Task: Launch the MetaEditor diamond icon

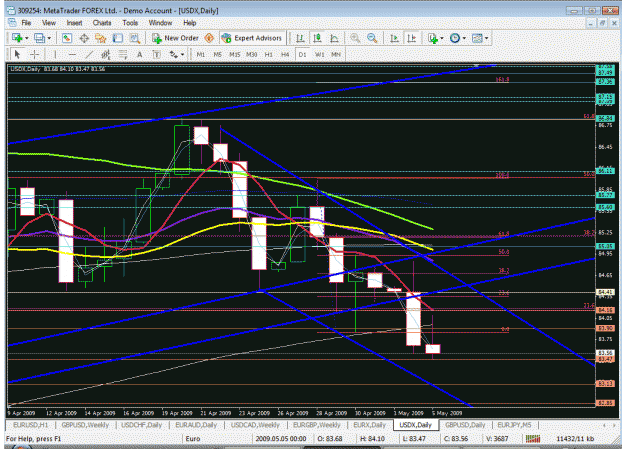Action: [209, 38]
